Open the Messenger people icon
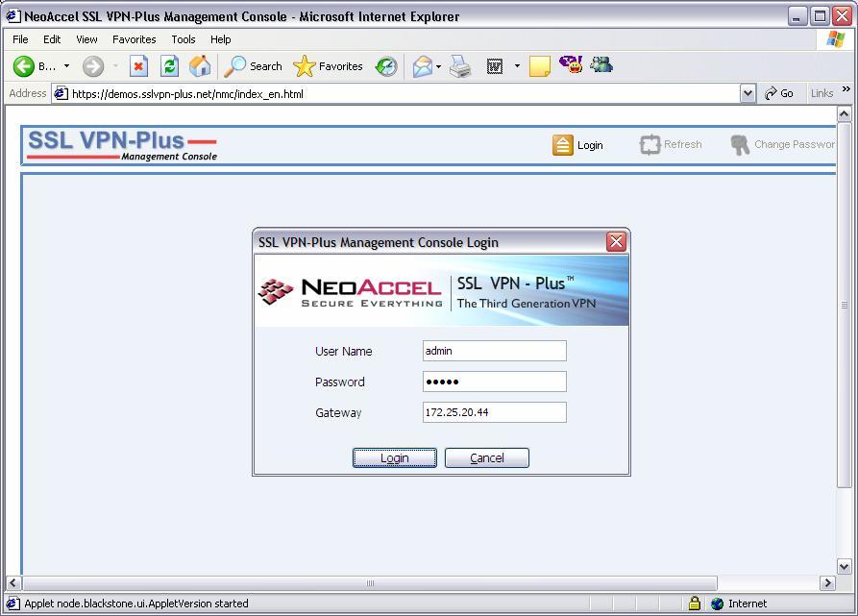The height and width of the screenshot is (616, 858). click(601, 65)
